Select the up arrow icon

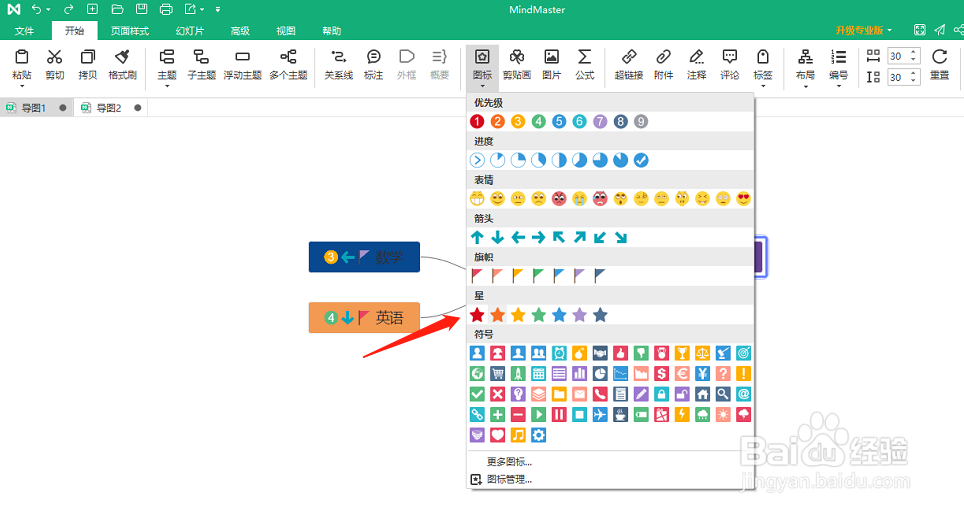pos(477,237)
